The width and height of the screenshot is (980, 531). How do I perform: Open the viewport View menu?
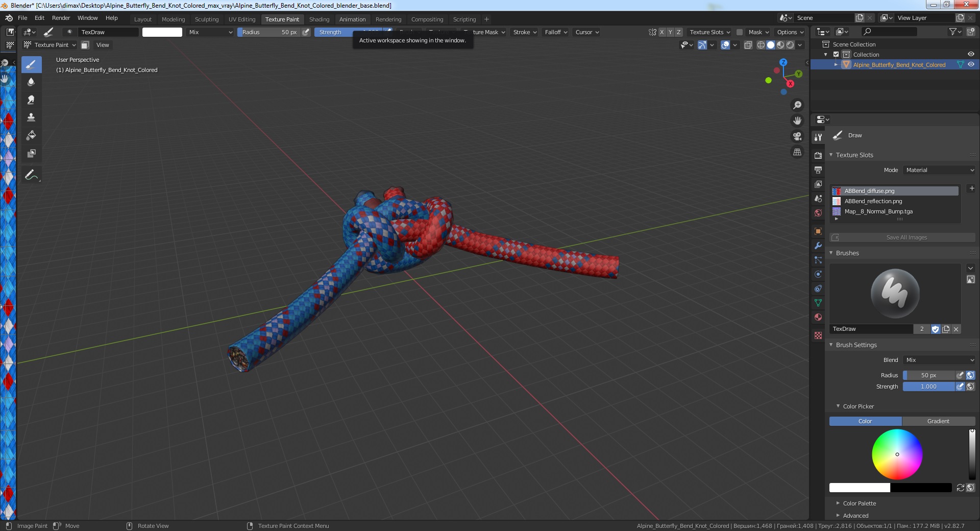point(103,45)
